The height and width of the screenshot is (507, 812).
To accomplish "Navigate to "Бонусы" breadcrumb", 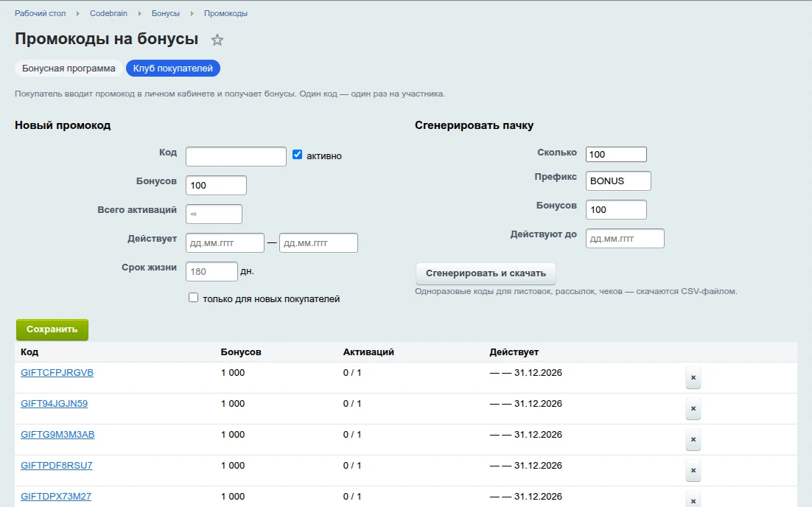I will coord(166,13).
